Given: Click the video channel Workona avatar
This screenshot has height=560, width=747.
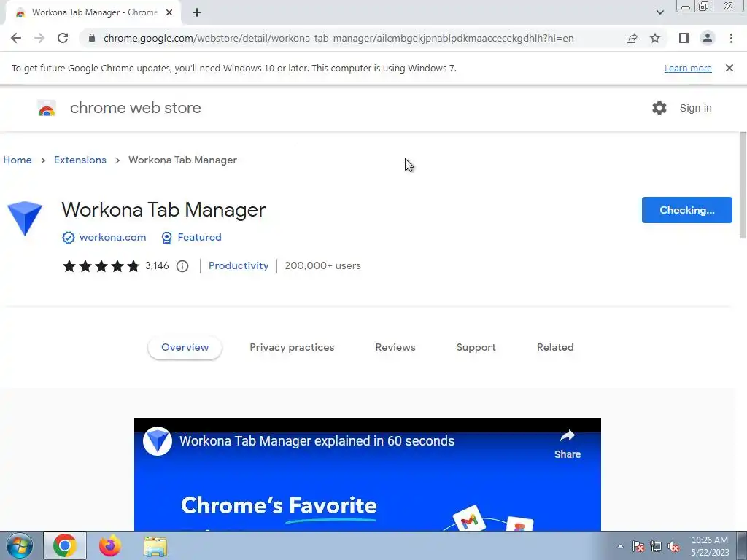Looking at the screenshot, I should click(x=158, y=441).
